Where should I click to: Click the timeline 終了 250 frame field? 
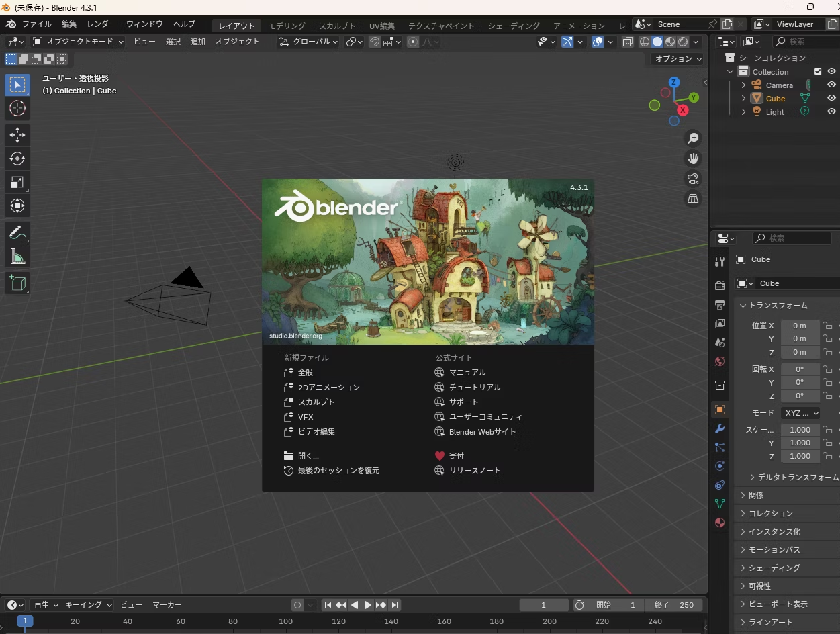click(x=673, y=605)
